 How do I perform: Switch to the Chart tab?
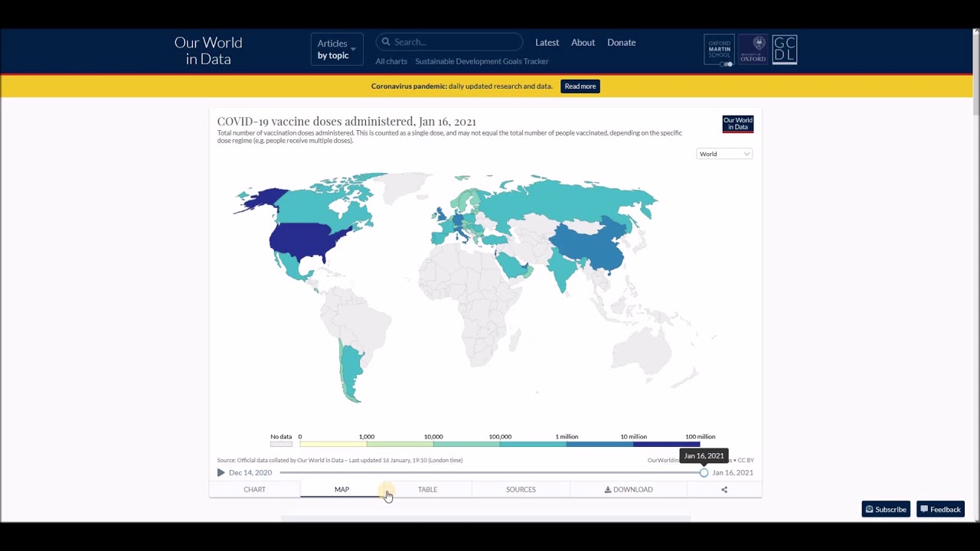tap(254, 490)
